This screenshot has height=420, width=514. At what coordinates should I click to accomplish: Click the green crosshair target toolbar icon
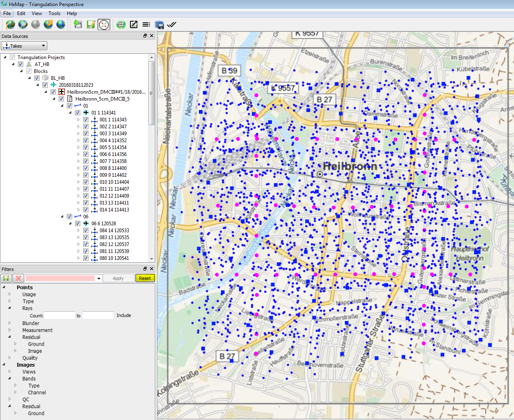coord(121,24)
